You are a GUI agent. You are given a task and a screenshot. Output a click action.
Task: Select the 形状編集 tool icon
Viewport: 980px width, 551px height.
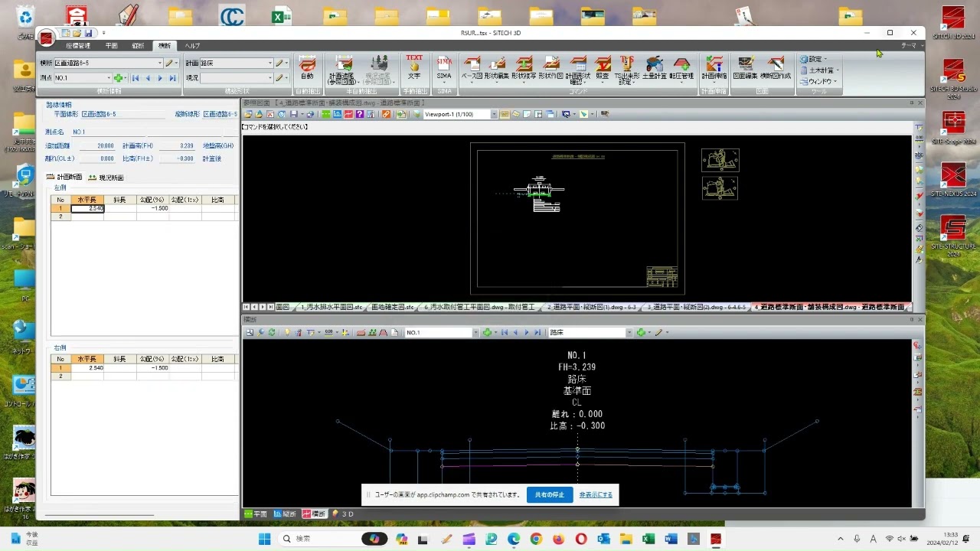pyautogui.click(x=498, y=68)
